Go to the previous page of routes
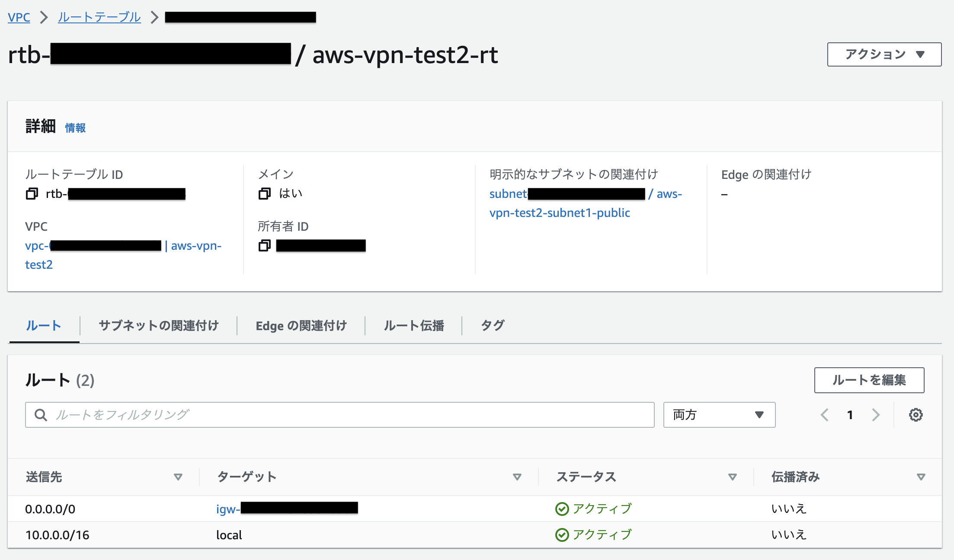The width and height of the screenshot is (954, 560). coord(825,415)
